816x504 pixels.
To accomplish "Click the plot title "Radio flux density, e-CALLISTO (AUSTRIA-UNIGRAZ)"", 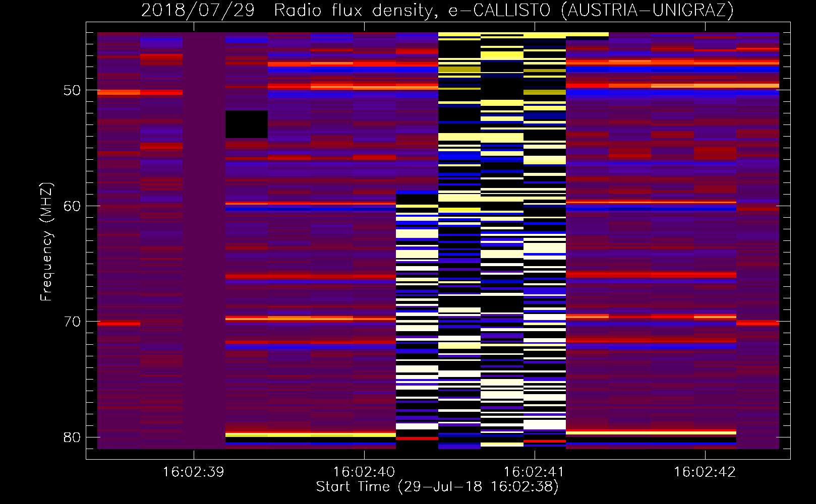I will point(504,10).
